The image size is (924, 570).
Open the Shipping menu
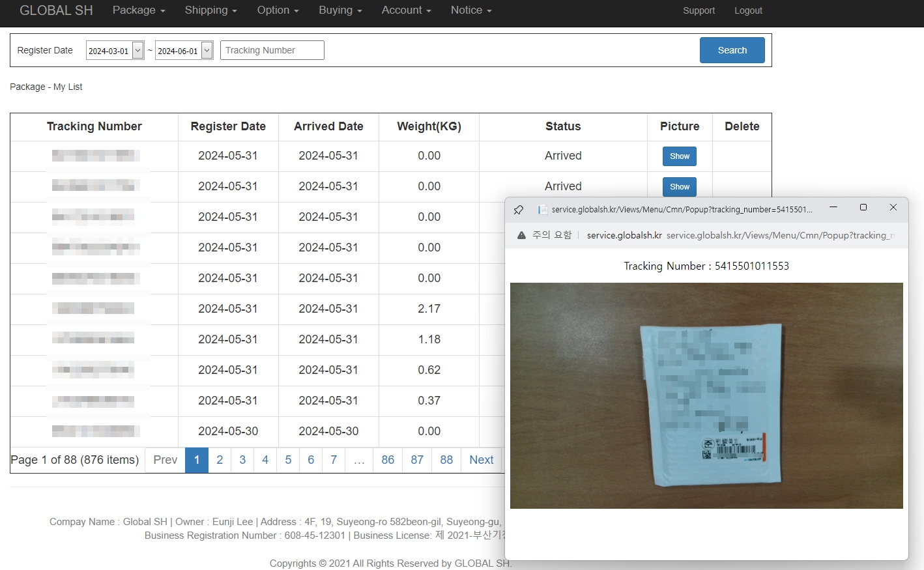210,10
